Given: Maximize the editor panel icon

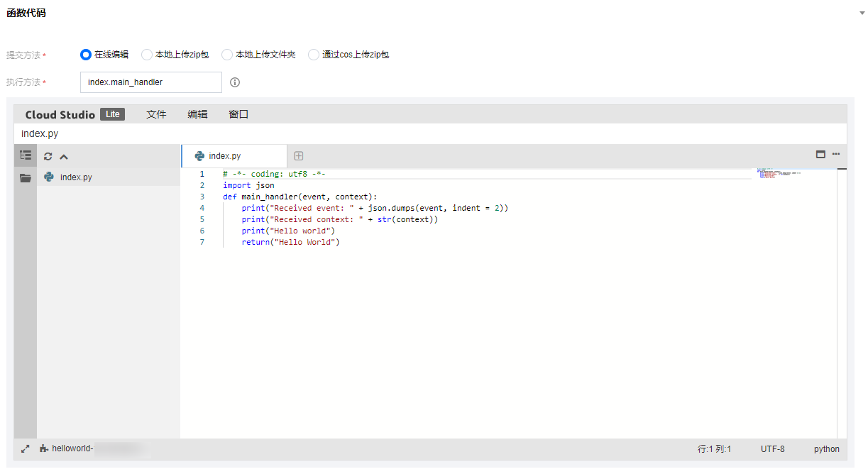Looking at the screenshot, I should coord(820,154).
